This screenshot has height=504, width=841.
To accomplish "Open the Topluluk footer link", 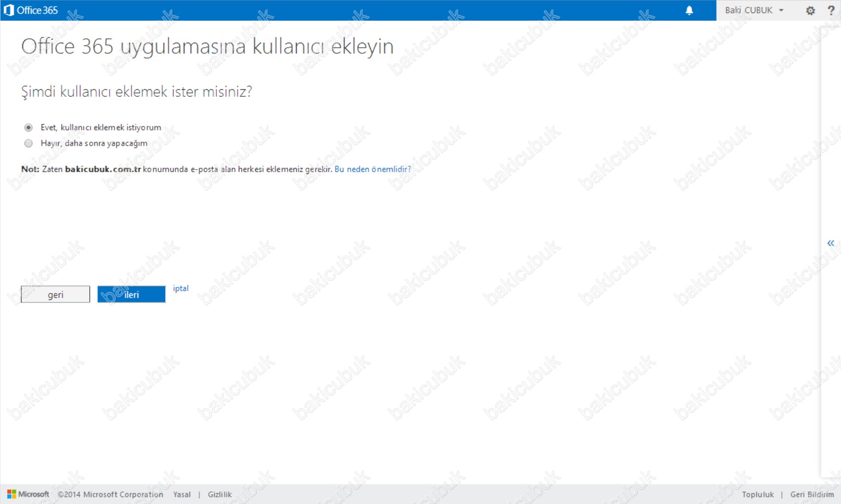I will tap(758, 495).
